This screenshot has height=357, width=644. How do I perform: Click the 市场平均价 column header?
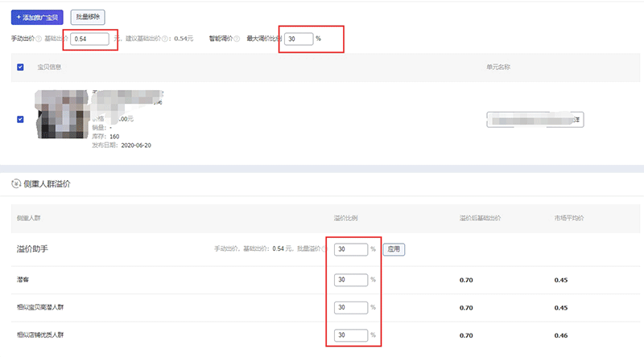tap(571, 219)
